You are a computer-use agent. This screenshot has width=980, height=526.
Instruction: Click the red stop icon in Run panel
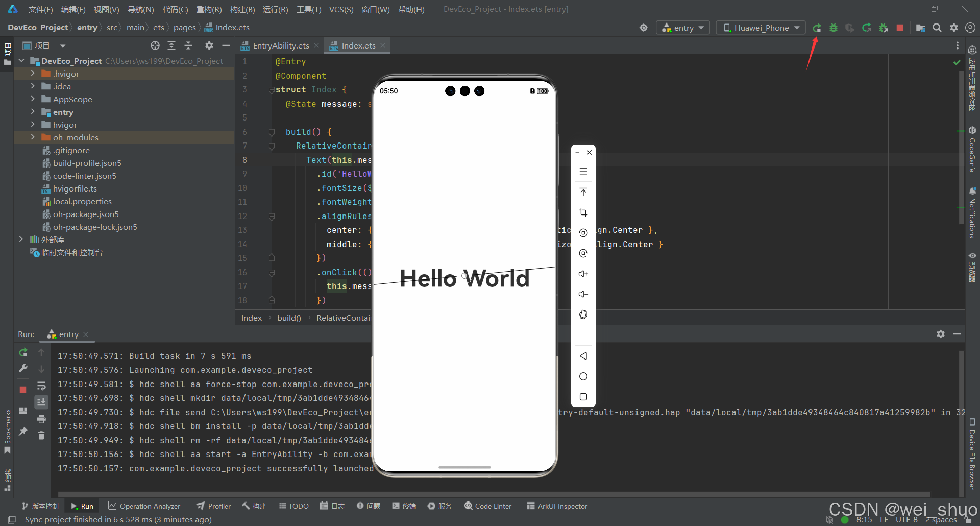pyautogui.click(x=23, y=390)
